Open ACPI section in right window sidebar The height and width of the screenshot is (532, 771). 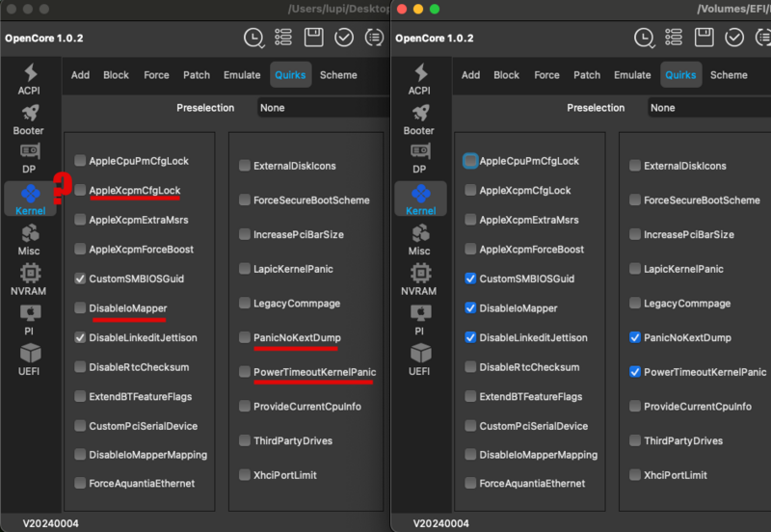[x=419, y=79]
